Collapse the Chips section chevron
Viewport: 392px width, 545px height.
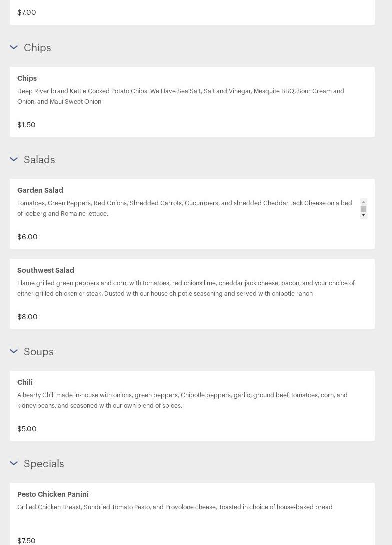pos(14,48)
